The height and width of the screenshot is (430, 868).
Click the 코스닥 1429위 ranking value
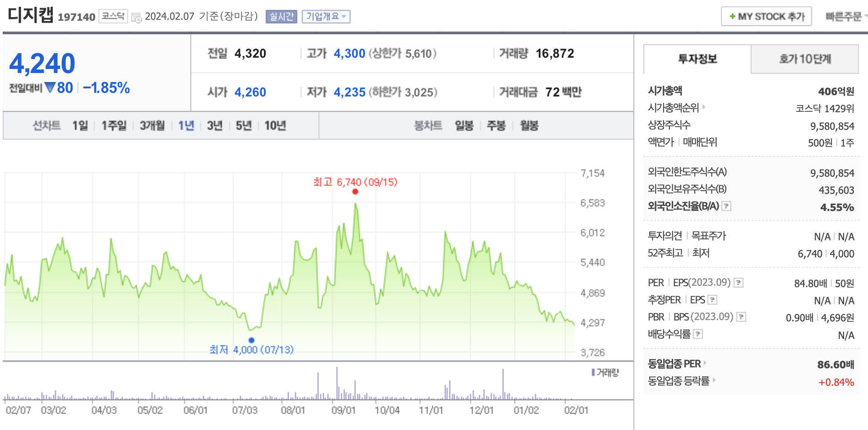point(825,109)
